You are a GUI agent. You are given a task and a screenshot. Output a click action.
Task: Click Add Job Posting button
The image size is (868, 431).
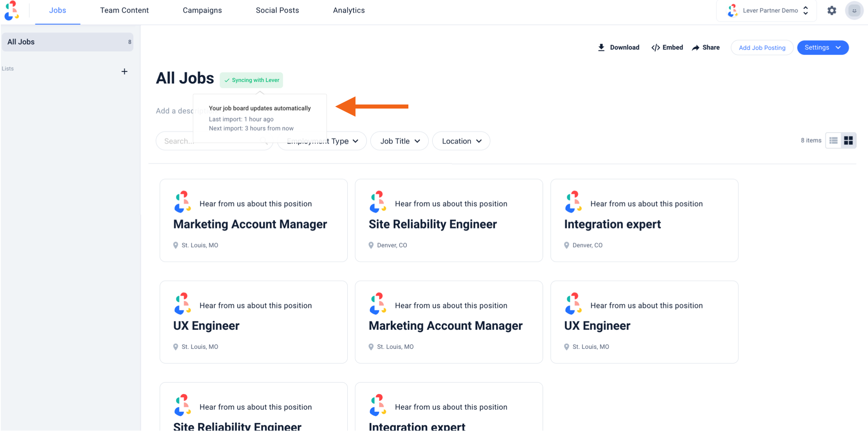[x=762, y=48]
